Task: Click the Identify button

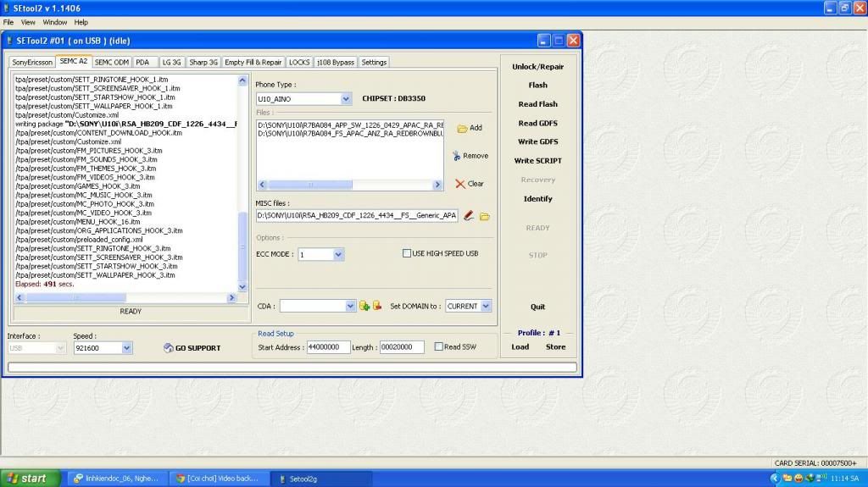Action: coord(537,199)
